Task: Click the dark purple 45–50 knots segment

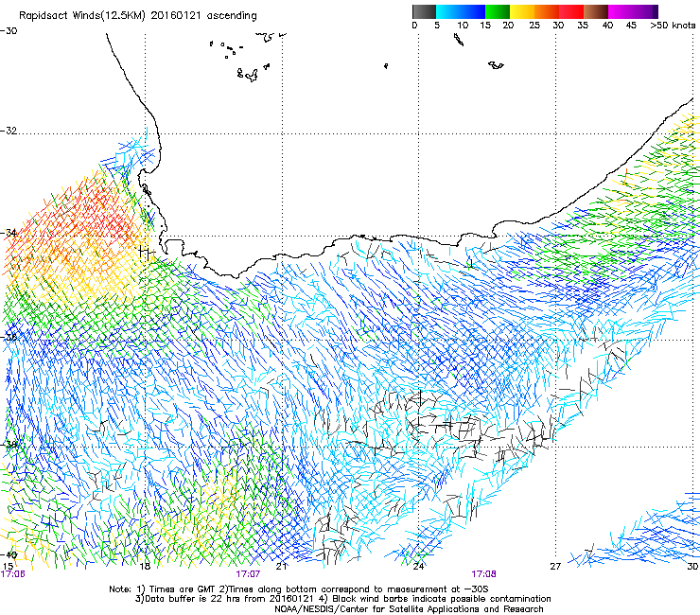Action: click(645, 11)
